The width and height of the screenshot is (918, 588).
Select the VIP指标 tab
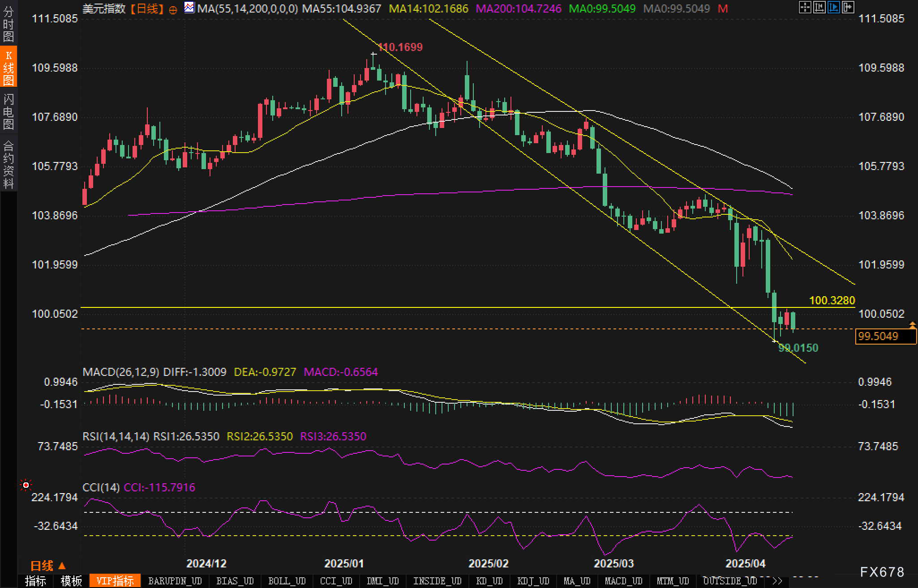coord(115,581)
